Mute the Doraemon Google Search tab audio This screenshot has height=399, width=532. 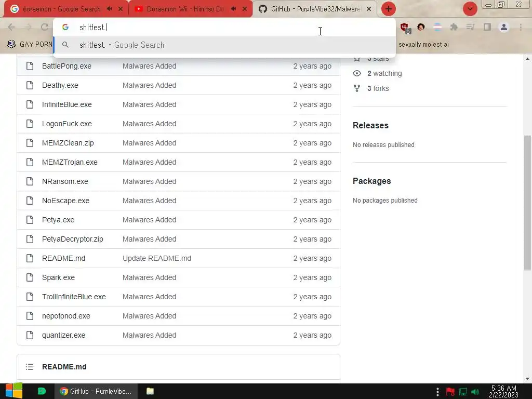pos(109,9)
